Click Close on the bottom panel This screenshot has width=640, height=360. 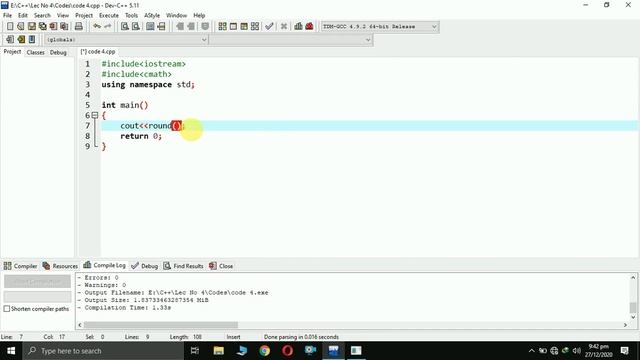pos(221,266)
